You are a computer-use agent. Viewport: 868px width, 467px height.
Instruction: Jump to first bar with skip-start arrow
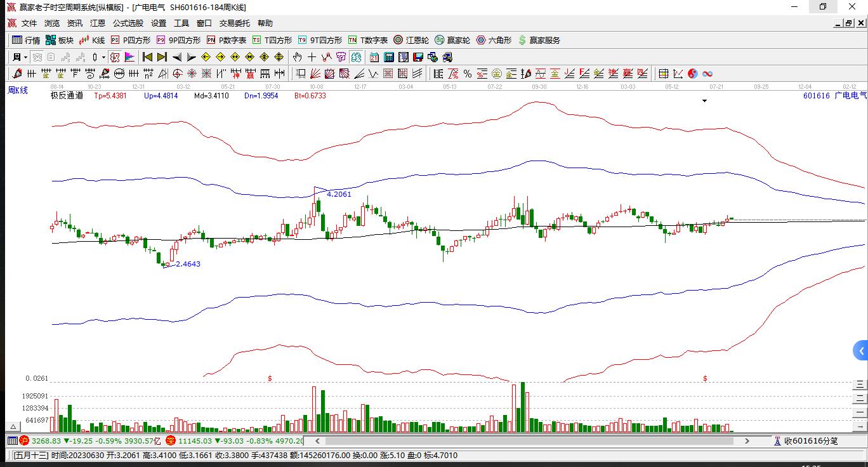point(147,57)
